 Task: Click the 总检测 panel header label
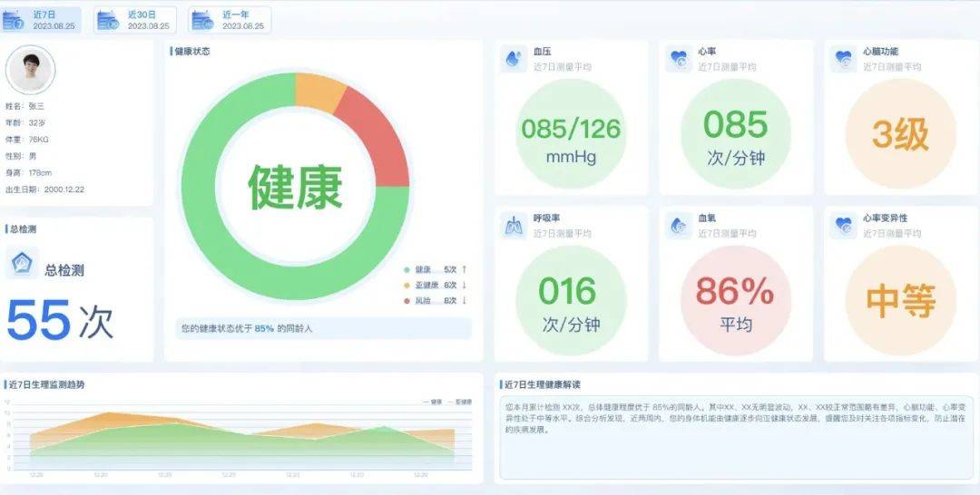[x=23, y=229]
